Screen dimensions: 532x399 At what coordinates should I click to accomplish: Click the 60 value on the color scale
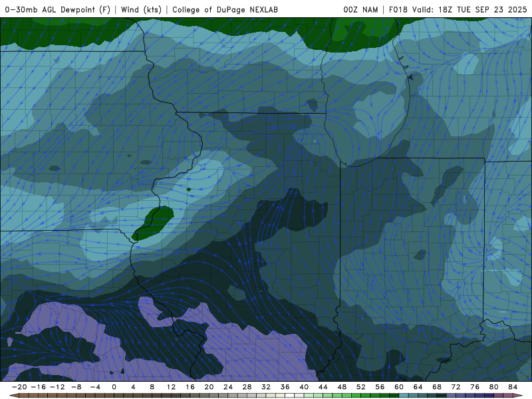point(399,387)
